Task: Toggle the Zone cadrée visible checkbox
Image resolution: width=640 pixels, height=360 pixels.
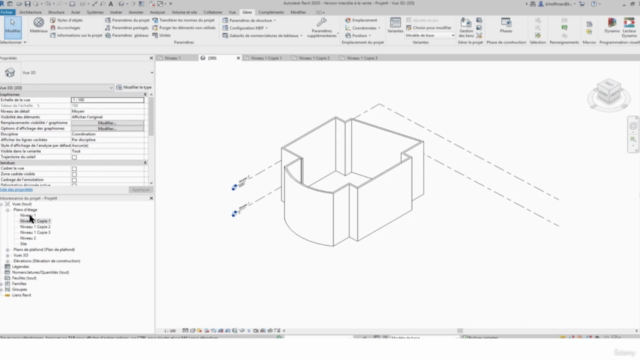Action: (x=74, y=174)
